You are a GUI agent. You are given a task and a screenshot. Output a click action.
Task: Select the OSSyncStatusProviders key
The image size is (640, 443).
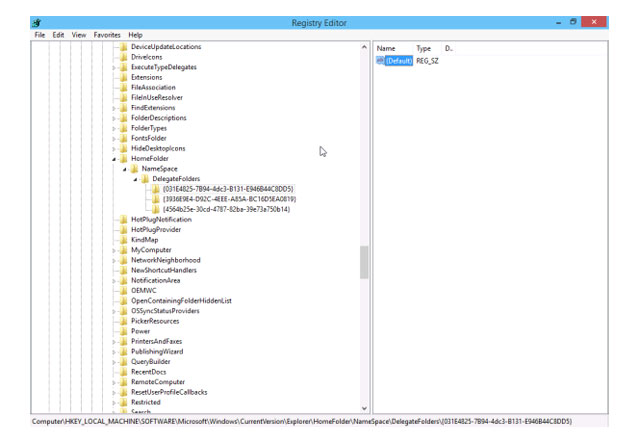(165, 311)
